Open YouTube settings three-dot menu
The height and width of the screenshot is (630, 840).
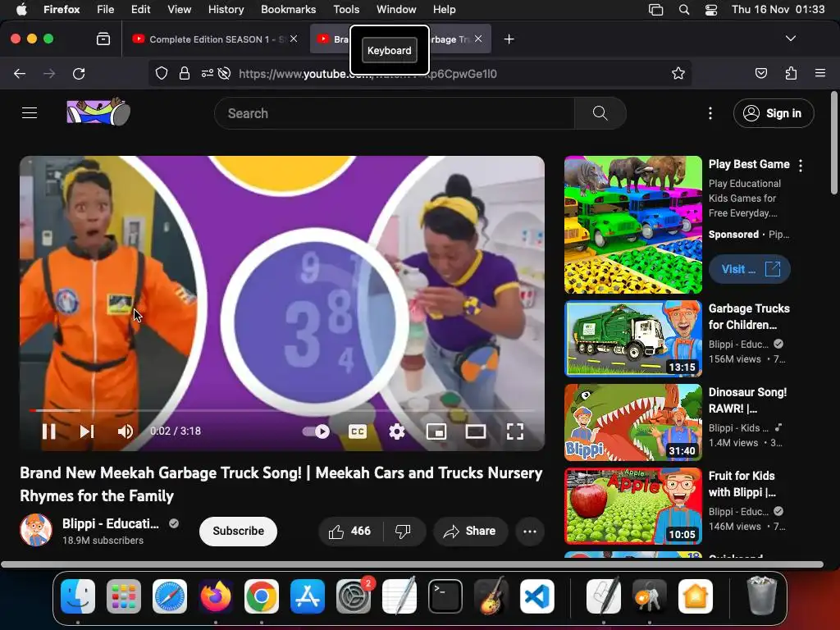tap(710, 113)
